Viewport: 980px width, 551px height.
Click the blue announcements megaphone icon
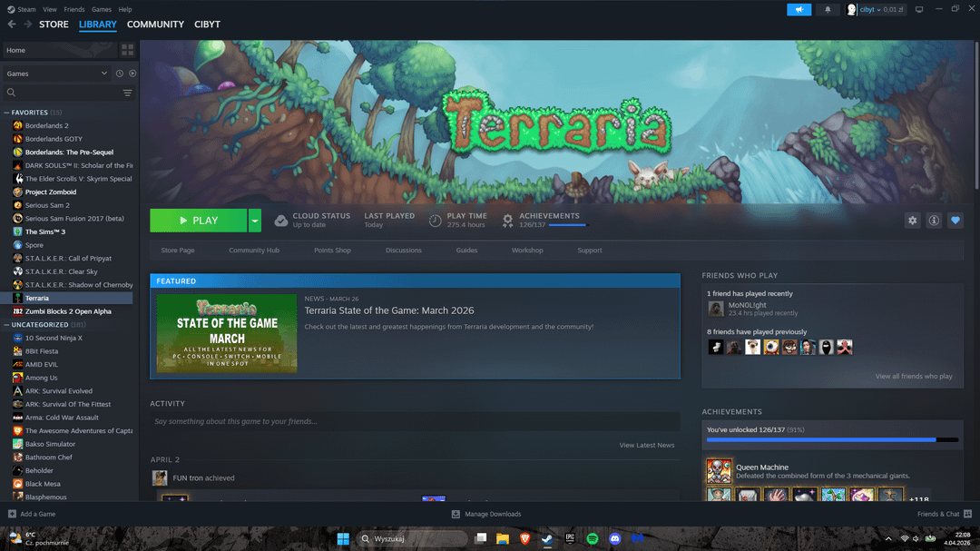coord(799,10)
